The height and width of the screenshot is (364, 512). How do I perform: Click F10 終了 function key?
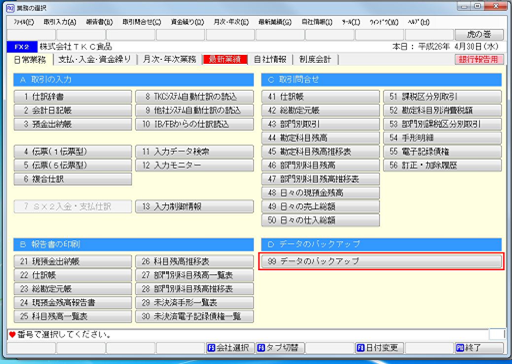pyautogui.click(x=479, y=348)
